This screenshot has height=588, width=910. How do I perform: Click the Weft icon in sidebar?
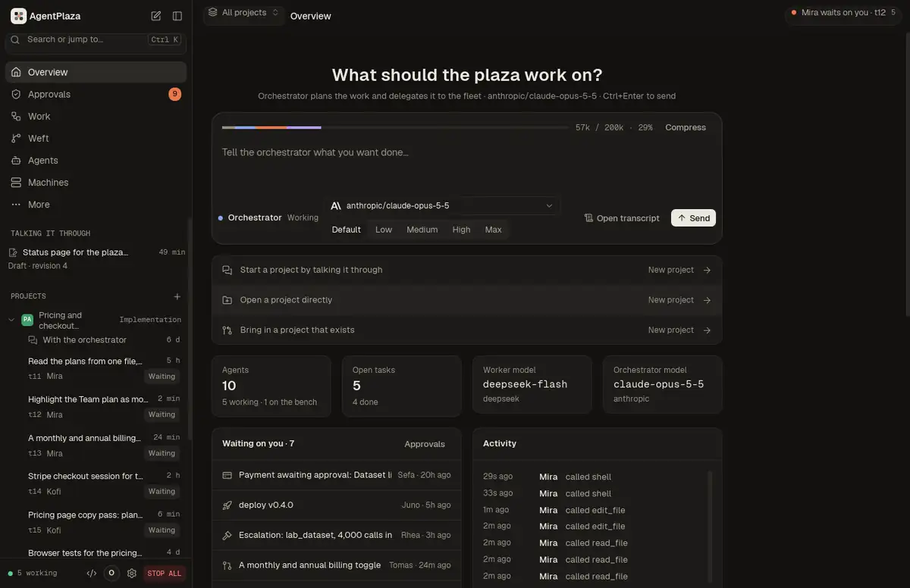click(16, 138)
